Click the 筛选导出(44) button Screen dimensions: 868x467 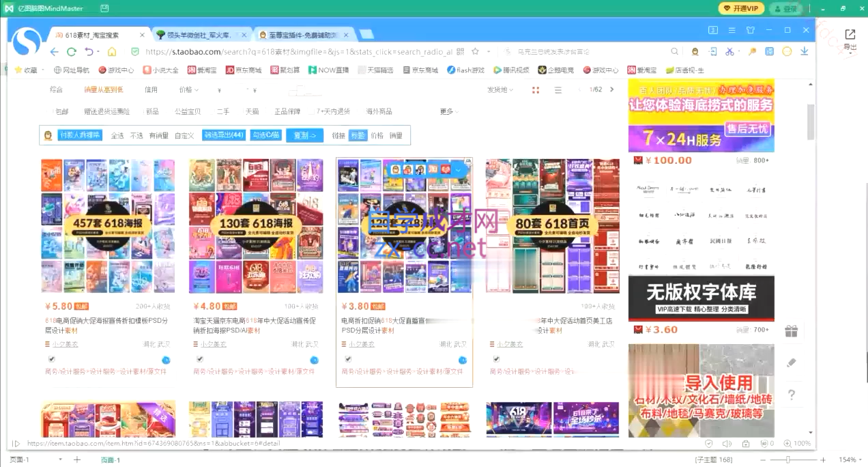224,135
